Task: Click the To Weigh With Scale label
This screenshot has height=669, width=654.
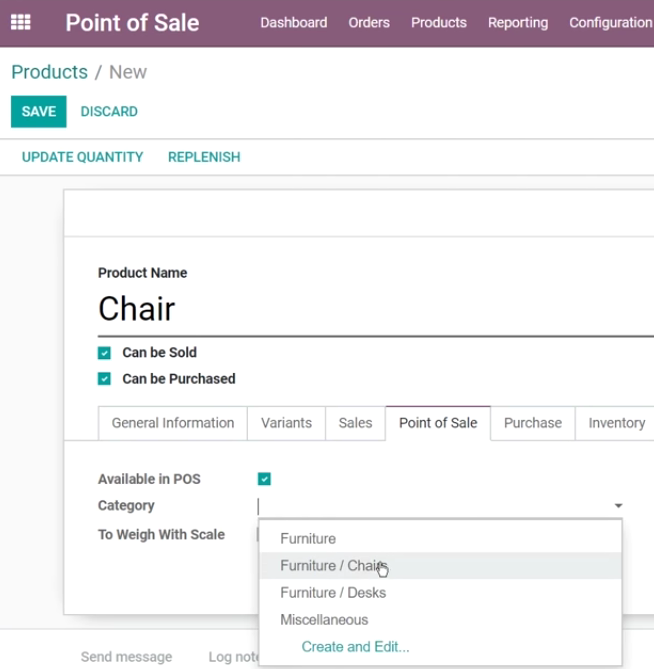Action: pos(161,535)
